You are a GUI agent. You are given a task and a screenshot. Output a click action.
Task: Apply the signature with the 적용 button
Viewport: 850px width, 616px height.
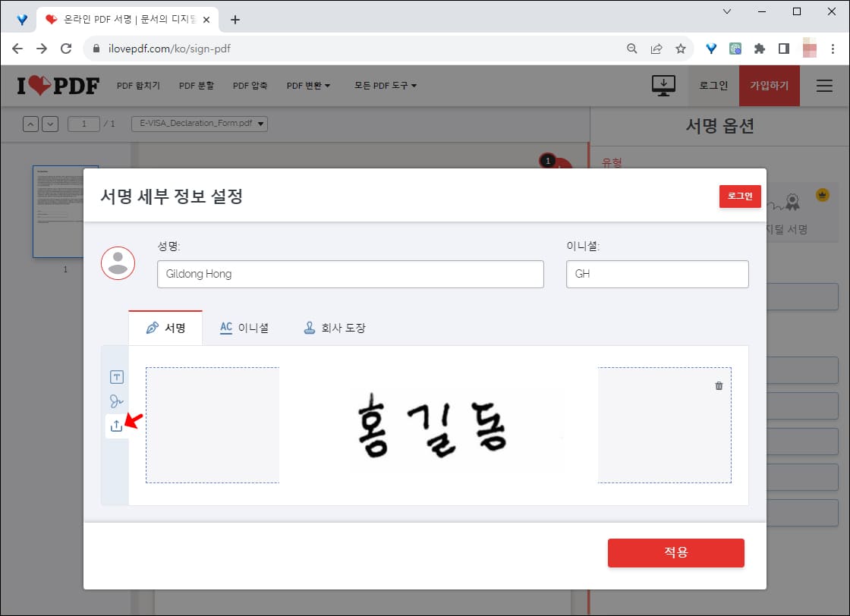pyautogui.click(x=675, y=553)
